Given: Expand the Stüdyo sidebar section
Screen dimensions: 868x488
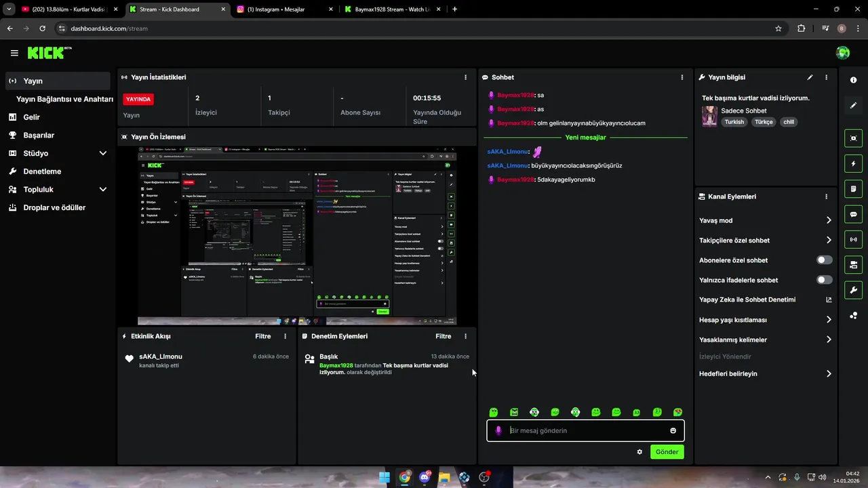Looking at the screenshot, I should point(102,153).
